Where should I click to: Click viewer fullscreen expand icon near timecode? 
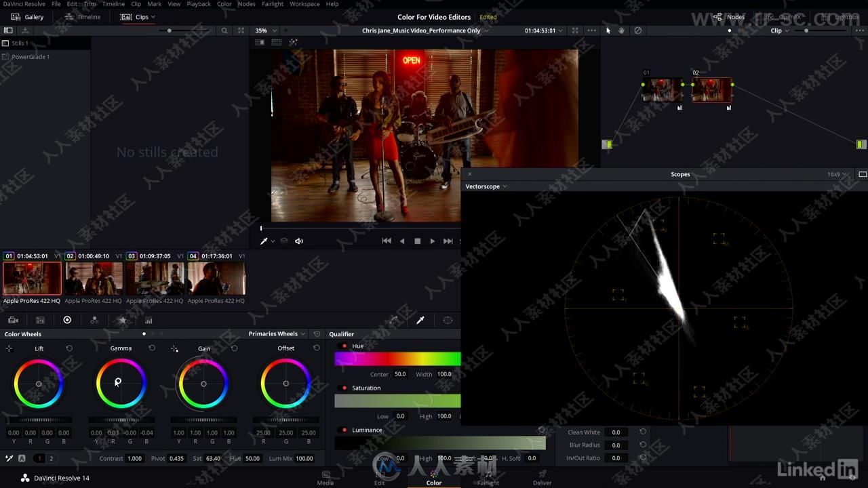point(575,30)
